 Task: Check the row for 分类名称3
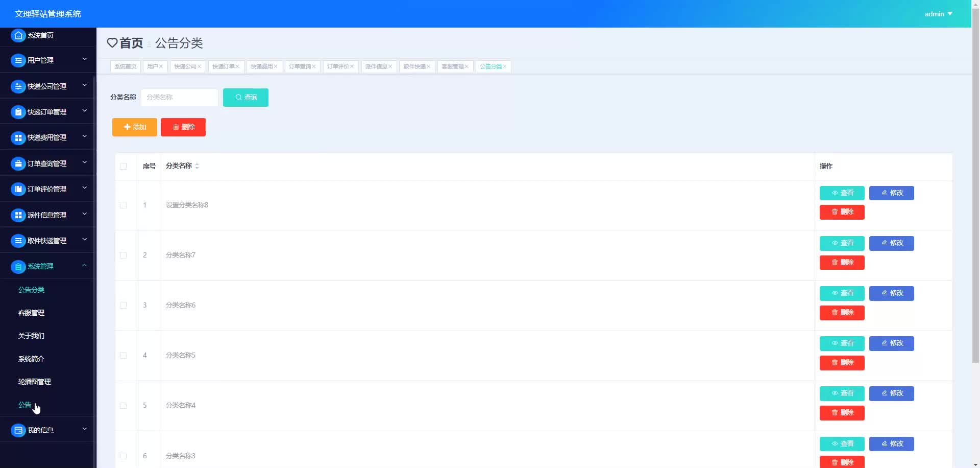coord(123,456)
